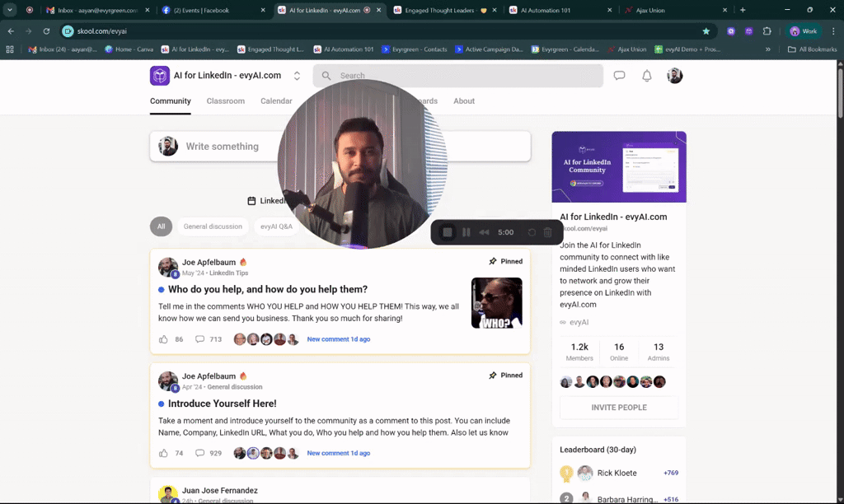Image resolution: width=844 pixels, height=504 pixels.
Task: Click the evyAI group logo icon
Action: pyautogui.click(x=159, y=75)
